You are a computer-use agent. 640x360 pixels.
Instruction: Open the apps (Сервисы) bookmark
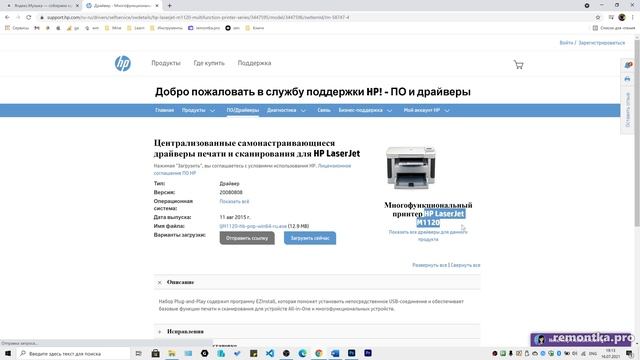[x=17, y=28]
